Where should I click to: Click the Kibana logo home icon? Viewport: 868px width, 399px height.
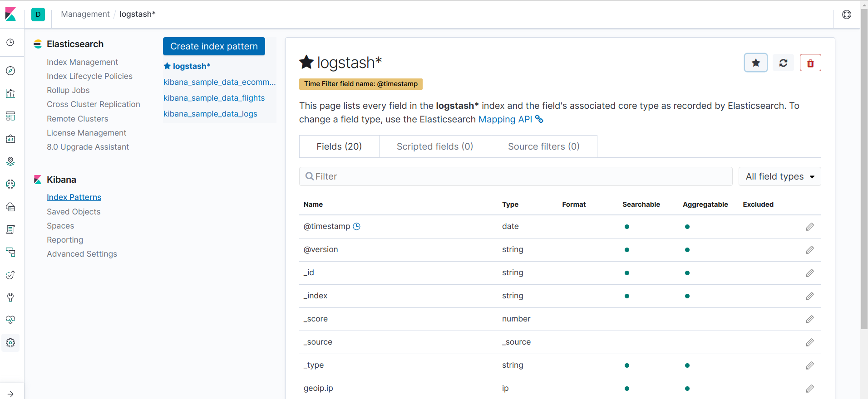click(x=10, y=14)
